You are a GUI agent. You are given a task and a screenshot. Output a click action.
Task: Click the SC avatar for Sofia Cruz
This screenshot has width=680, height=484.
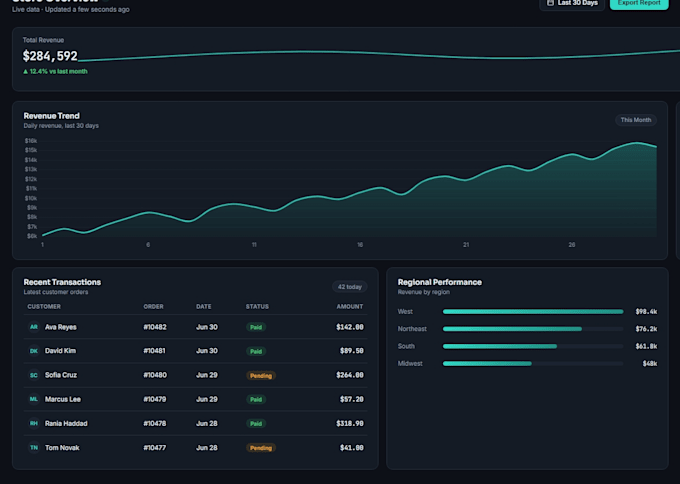34,375
